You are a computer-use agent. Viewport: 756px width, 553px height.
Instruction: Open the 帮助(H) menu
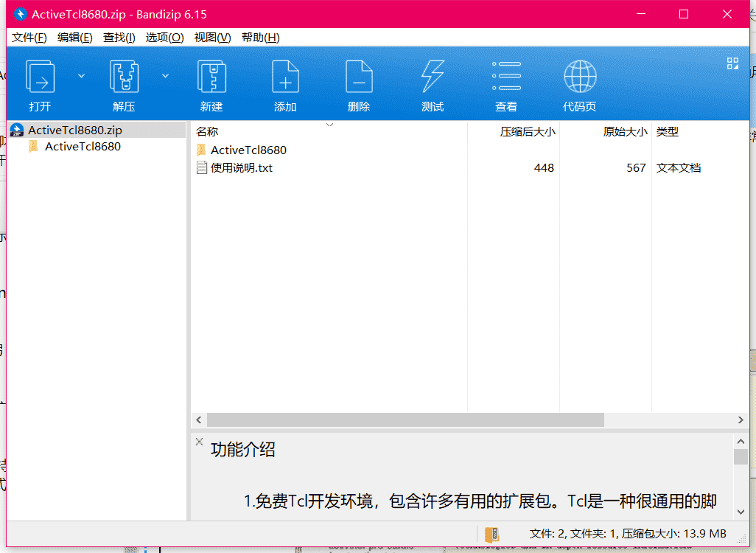[x=260, y=38]
